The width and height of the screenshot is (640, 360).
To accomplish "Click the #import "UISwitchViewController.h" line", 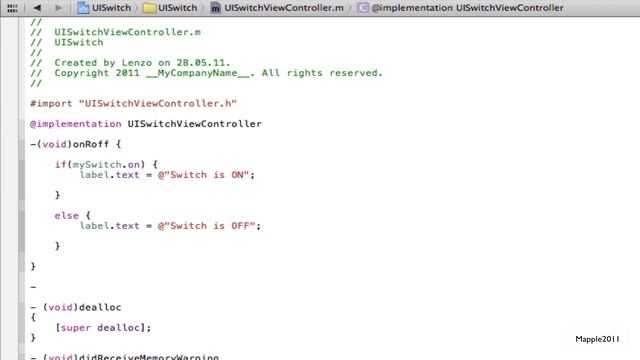I will 133,104.
